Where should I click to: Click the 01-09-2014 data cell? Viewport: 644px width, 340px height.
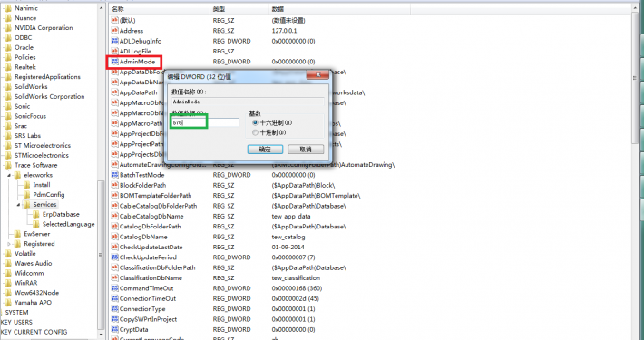point(288,248)
